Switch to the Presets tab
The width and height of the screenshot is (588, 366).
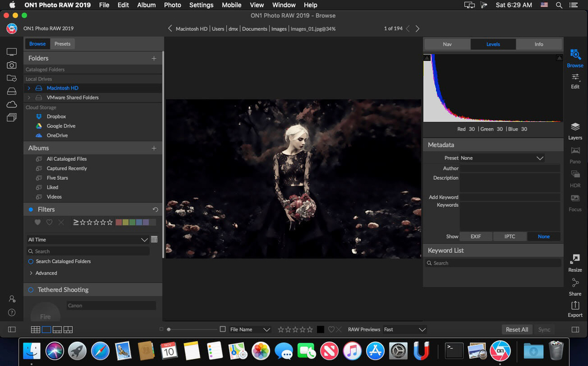click(x=63, y=44)
